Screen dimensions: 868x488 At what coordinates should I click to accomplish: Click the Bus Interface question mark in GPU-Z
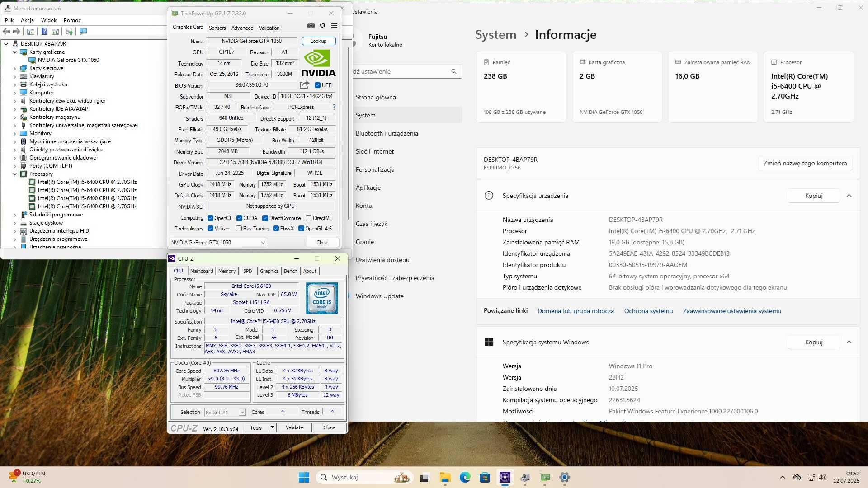click(334, 107)
